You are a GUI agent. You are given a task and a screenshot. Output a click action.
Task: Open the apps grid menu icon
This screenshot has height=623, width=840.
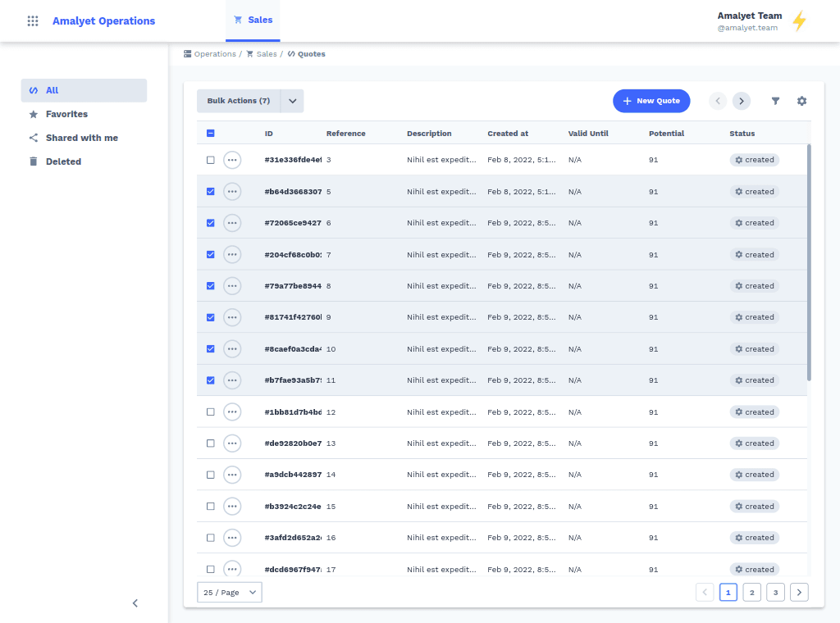33,21
